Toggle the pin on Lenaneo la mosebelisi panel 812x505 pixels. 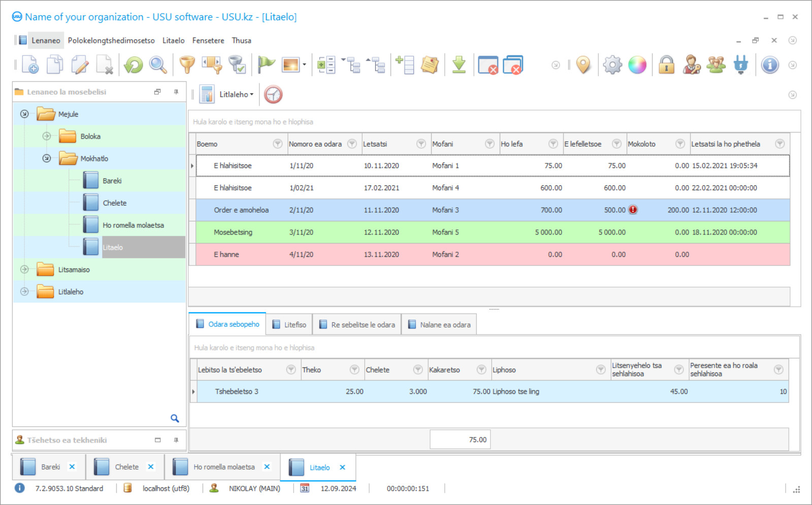pos(176,92)
